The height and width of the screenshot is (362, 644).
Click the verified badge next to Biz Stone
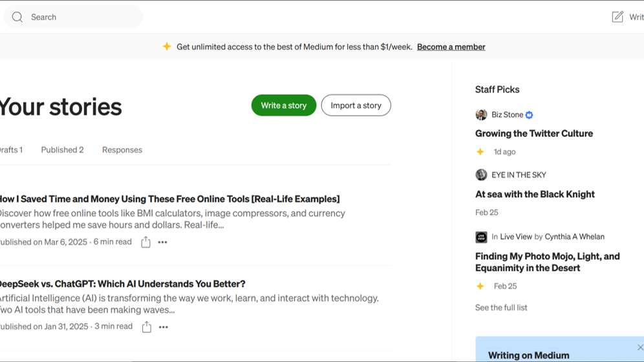click(x=529, y=115)
